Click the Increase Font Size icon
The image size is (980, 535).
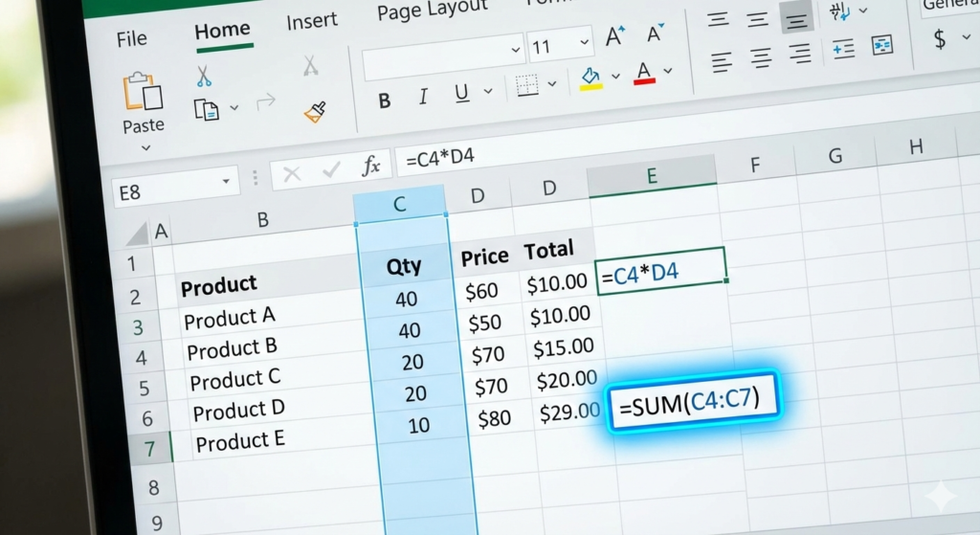pyautogui.click(x=616, y=37)
